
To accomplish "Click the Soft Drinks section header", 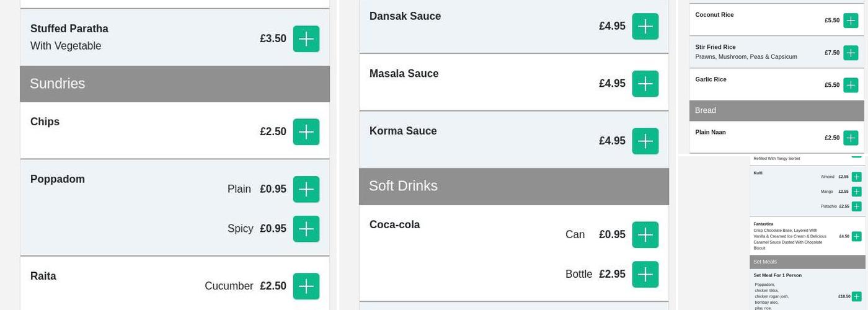I will click(513, 186).
